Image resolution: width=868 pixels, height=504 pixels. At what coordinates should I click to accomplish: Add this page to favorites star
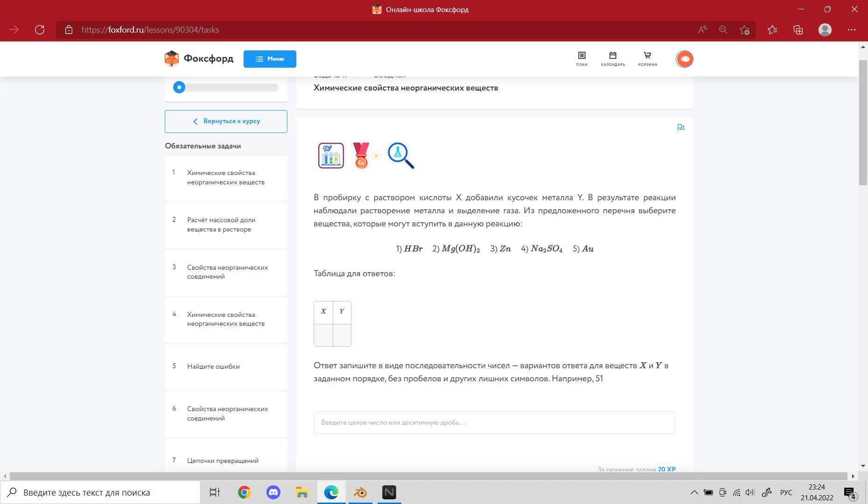pyautogui.click(x=745, y=30)
